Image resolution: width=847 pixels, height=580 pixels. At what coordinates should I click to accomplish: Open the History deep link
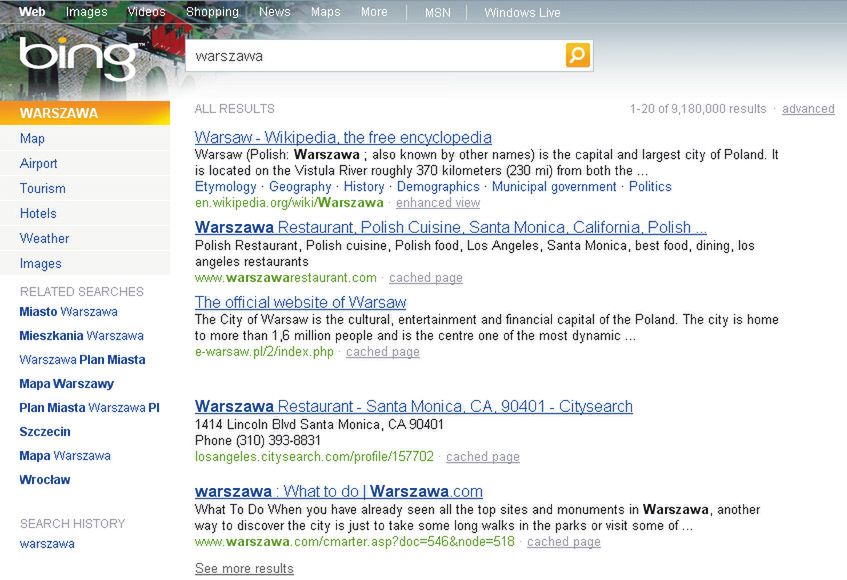point(364,186)
